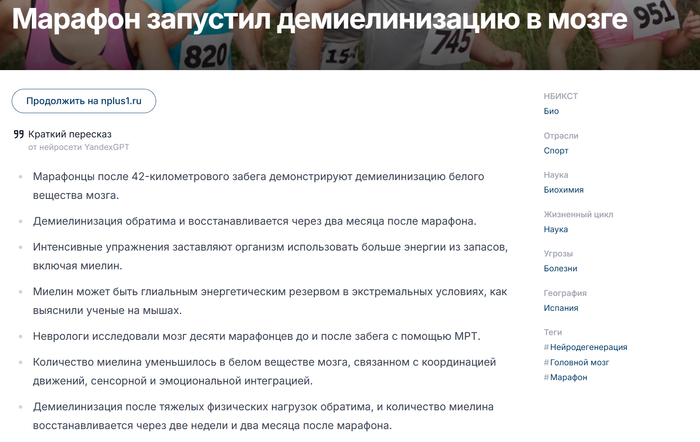Open the 'Био' category link
Image resolution: width=700 pixels, height=442 pixels.
(x=551, y=111)
